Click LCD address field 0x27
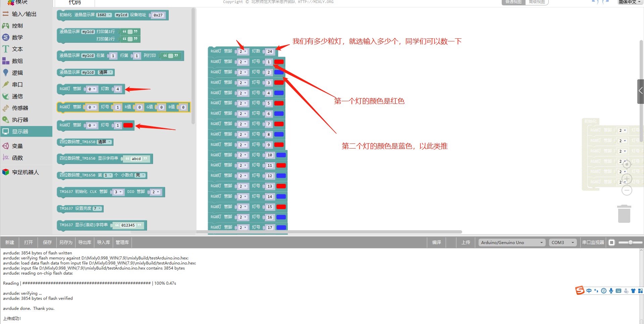644x324 pixels. tap(158, 15)
